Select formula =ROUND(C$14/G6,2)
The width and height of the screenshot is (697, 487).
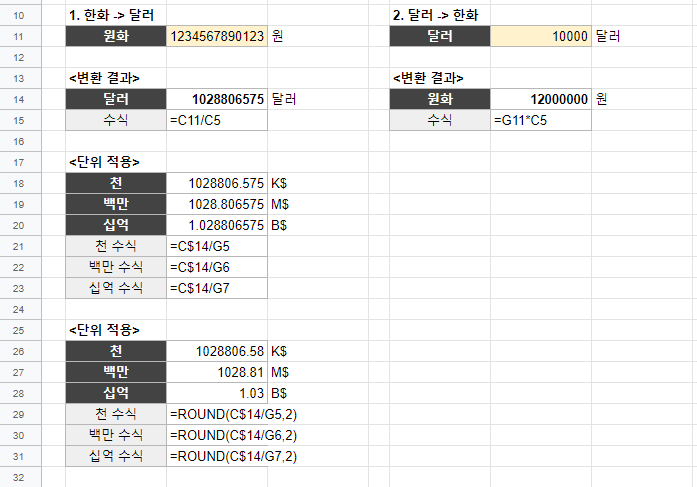click(x=233, y=435)
